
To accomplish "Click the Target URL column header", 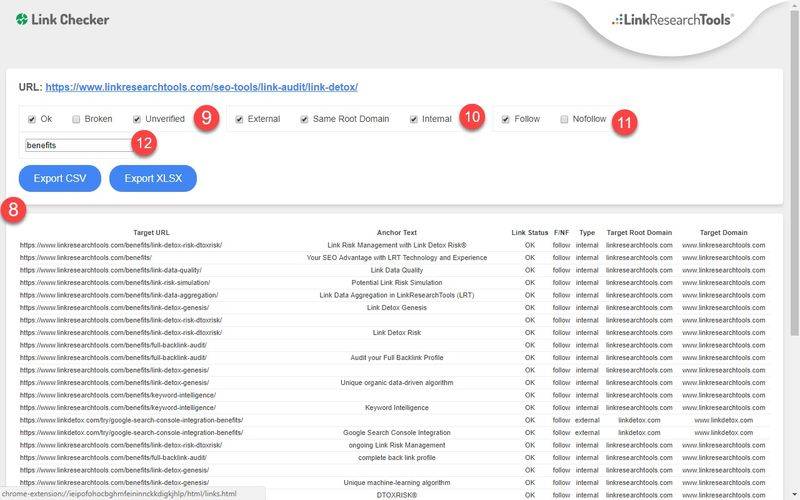I will [x=151, y=233].
